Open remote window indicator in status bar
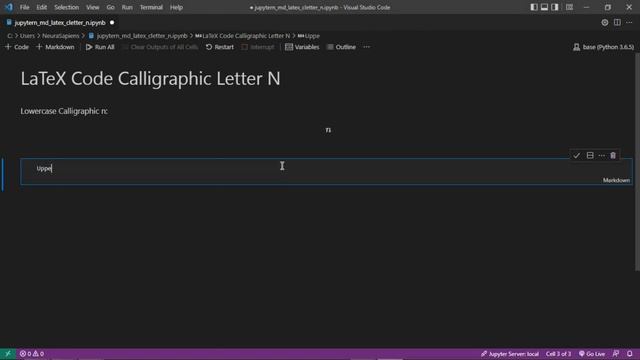This screenshot has height=360, width=640. tap(7, 354)
